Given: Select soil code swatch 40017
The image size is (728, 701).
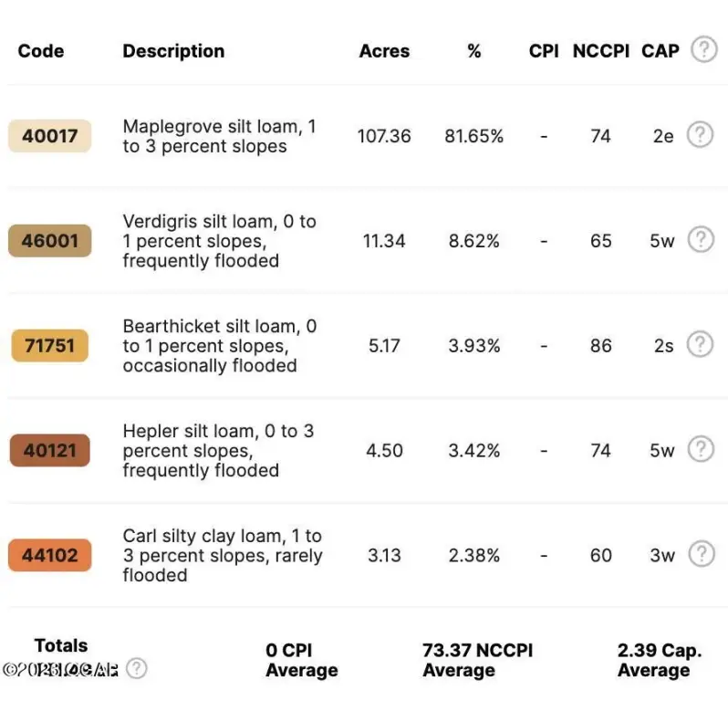Looking at the screenshot, I should [50, 136].
